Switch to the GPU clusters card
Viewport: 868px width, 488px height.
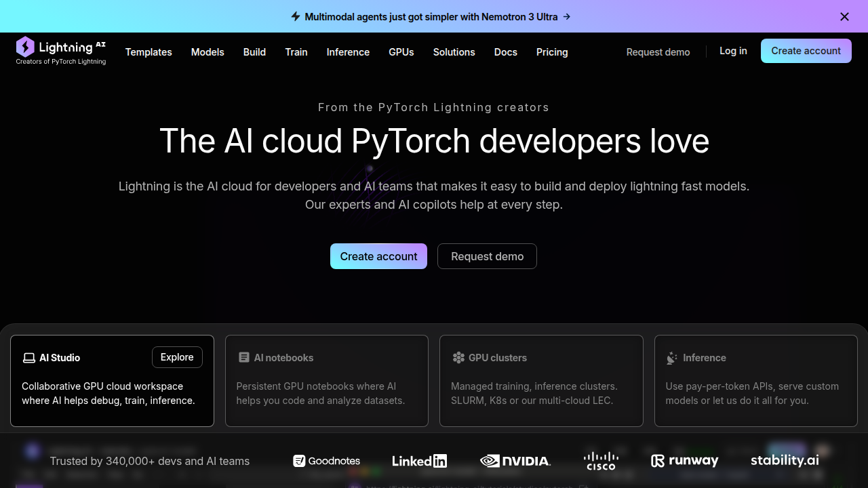click(541, 381)
